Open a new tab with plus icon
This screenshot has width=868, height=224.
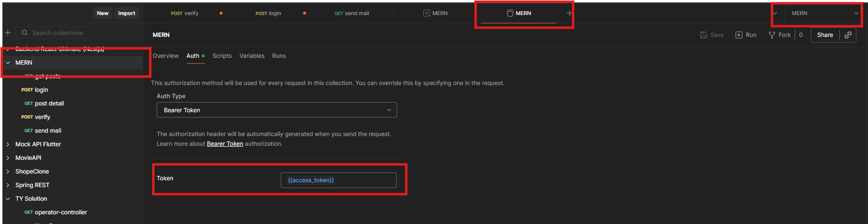click(569, 13)
